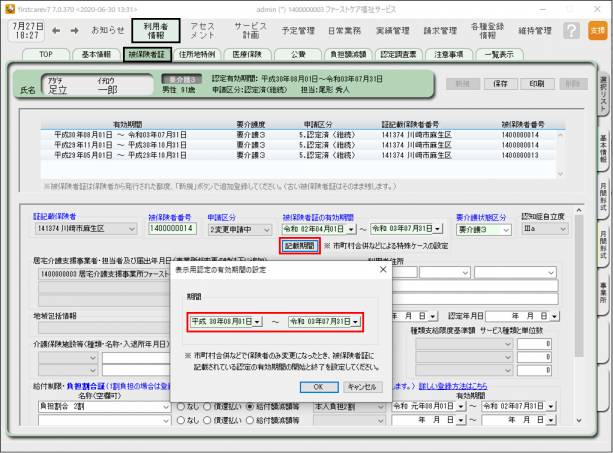Click the 記載期間 button
Image resolution: width=613 pixels, height=453 pixels.
tap(300, 246)
